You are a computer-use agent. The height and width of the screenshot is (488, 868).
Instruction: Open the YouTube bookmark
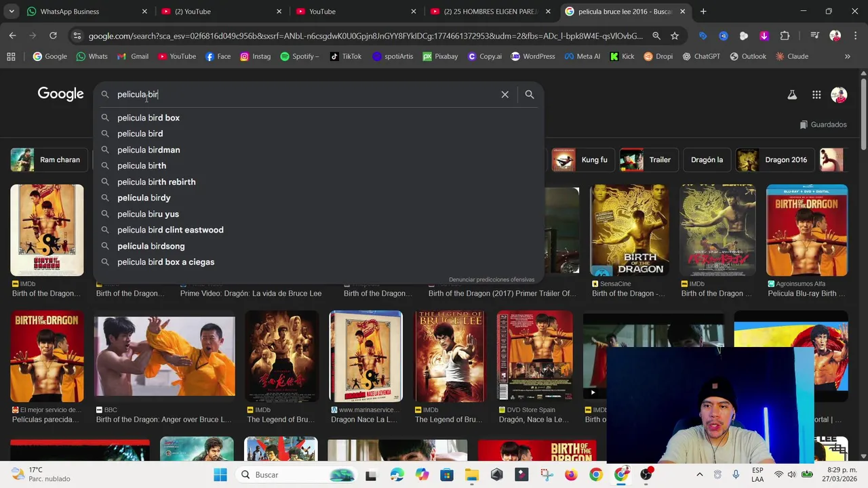click(177, 56)
